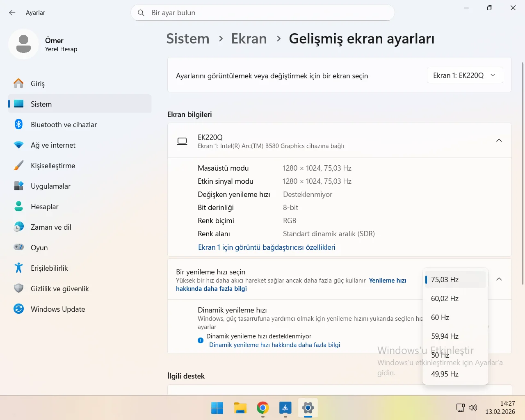The height and width of the screenshot is (420, 525).
Task: Click the network tray icon
Action: click(461, 408)
